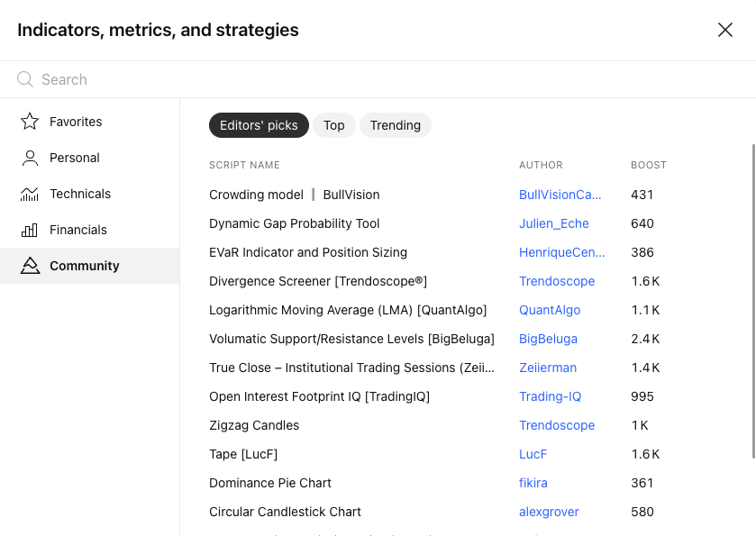Open Trendoscope link in Zigzag Candles row
This screenshot has width=756, height=536.
point(557,425)
